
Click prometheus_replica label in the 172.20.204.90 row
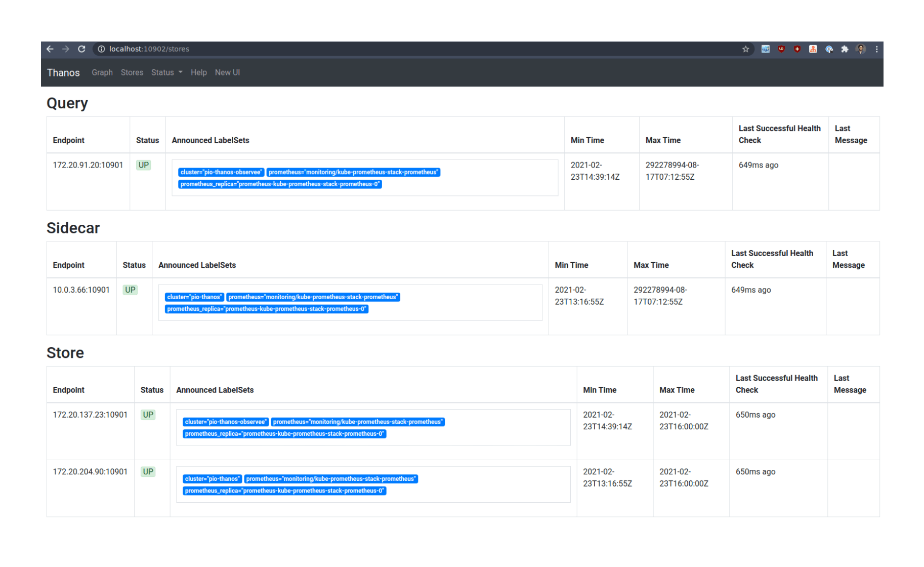coord(284,491)
